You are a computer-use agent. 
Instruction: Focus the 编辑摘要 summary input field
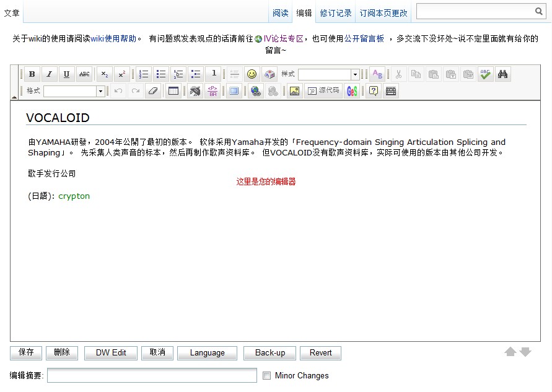[x=152, y=375]
